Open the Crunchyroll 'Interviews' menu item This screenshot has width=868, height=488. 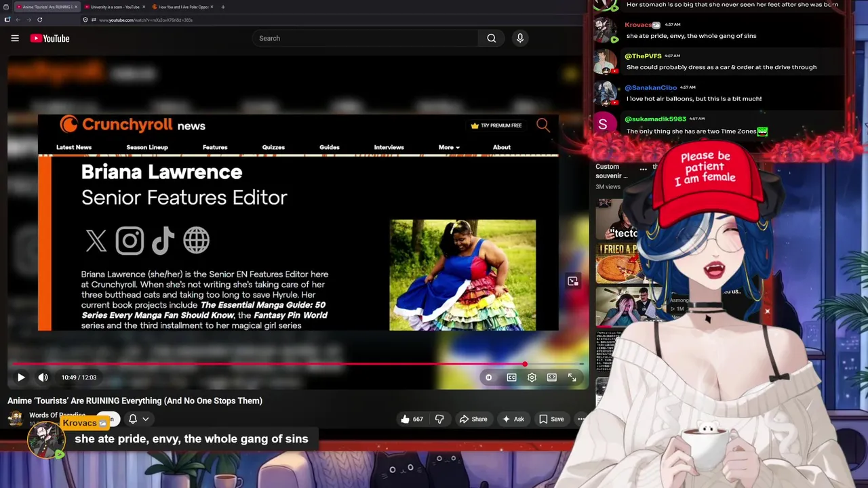point(389,147)
